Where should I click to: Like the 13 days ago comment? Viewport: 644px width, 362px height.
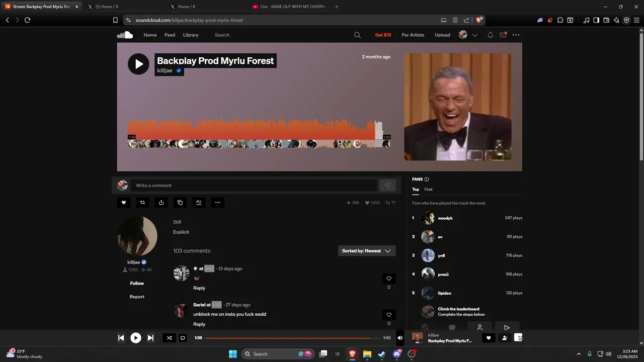[389, 279]
